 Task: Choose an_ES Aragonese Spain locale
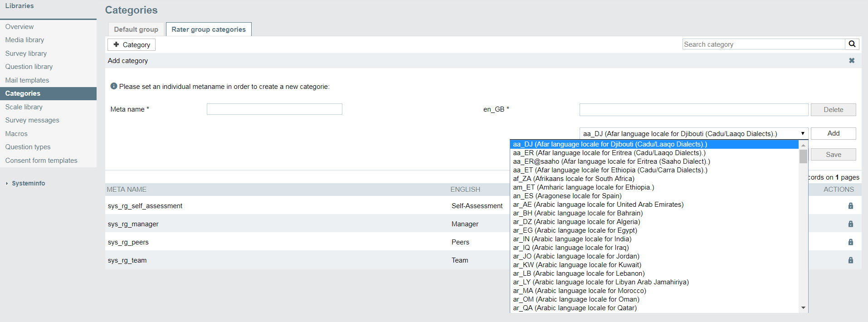pos(654,196)
